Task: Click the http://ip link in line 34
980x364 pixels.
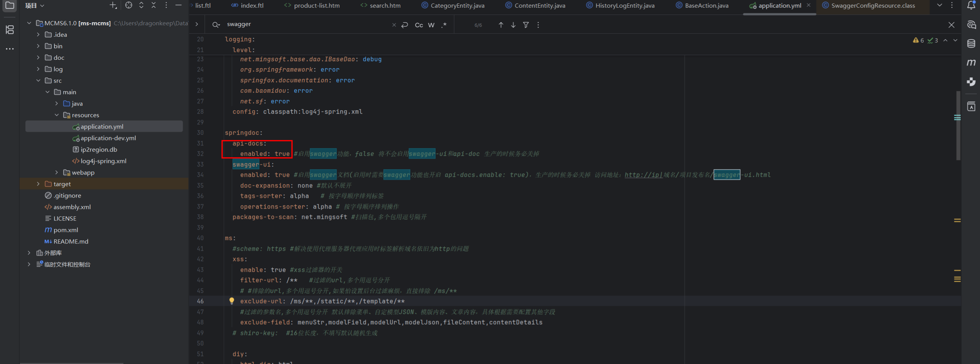Action: point(643,175)
